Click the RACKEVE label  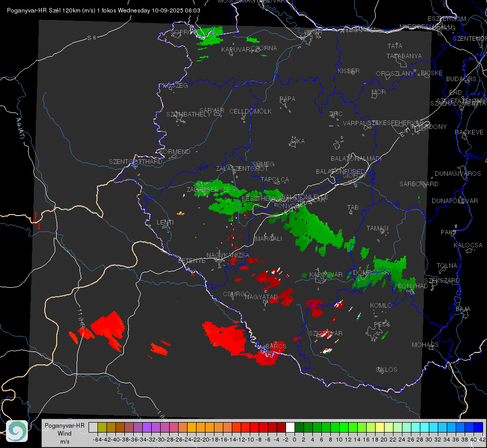(469, 132)
